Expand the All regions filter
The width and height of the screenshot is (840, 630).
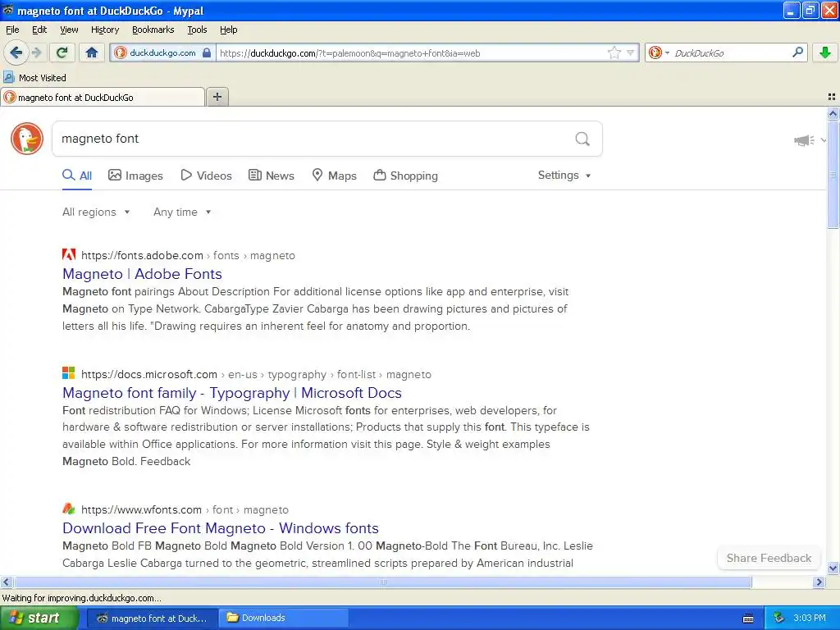click(96, 212)
